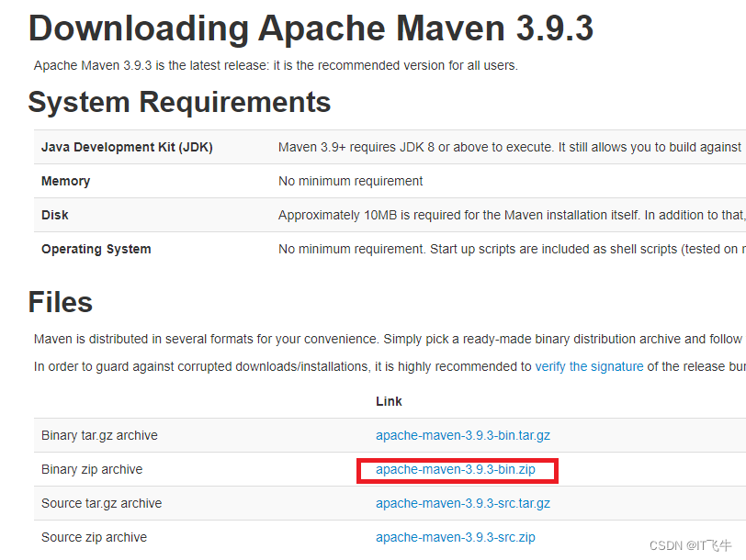Click the "Source zip archive" cell
The width and height of the screenshot is (746, 560).
tap(95, 537)
